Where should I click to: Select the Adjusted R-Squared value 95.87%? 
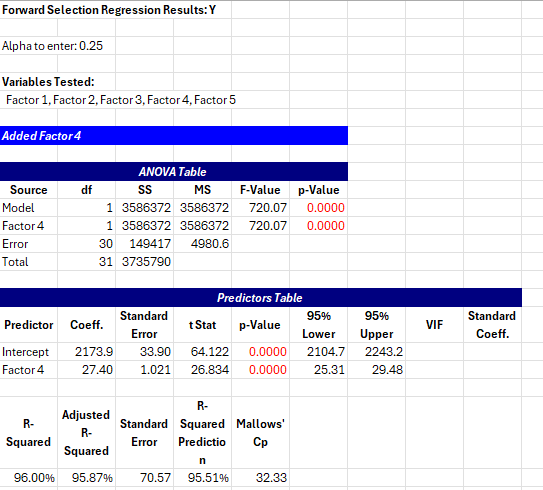(87, 478)
